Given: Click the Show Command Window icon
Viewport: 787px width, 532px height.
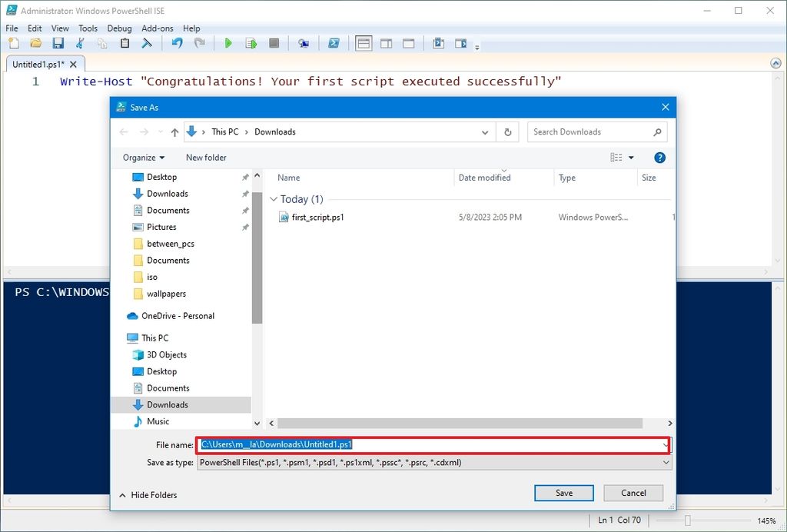Looking at the screenshot, I should [438, 44].
